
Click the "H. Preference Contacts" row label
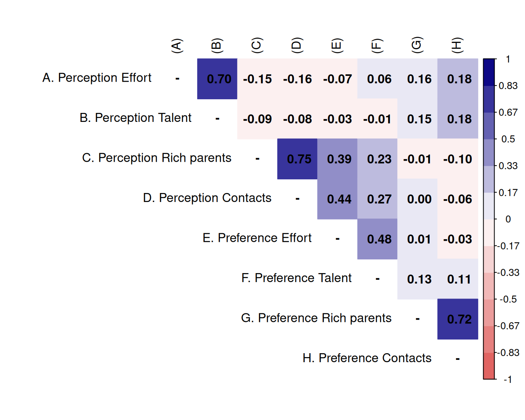pos(367,358)
